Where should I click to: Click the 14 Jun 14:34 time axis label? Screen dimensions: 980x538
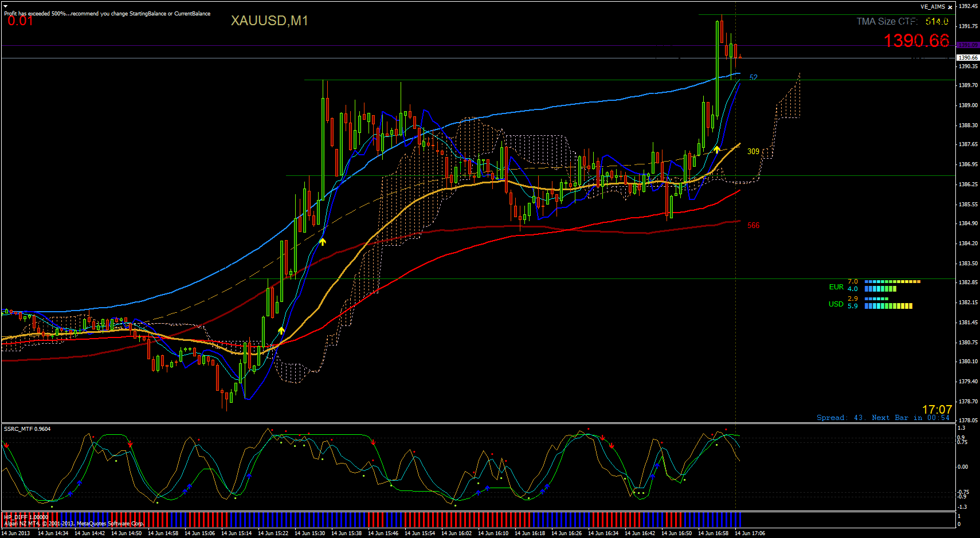(x=53, y=533)
